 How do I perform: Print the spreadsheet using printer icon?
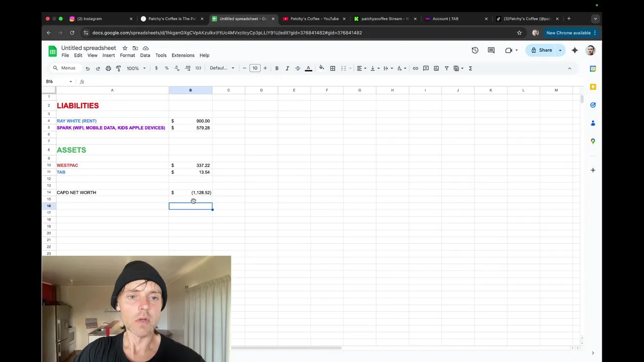pos(108,68)
